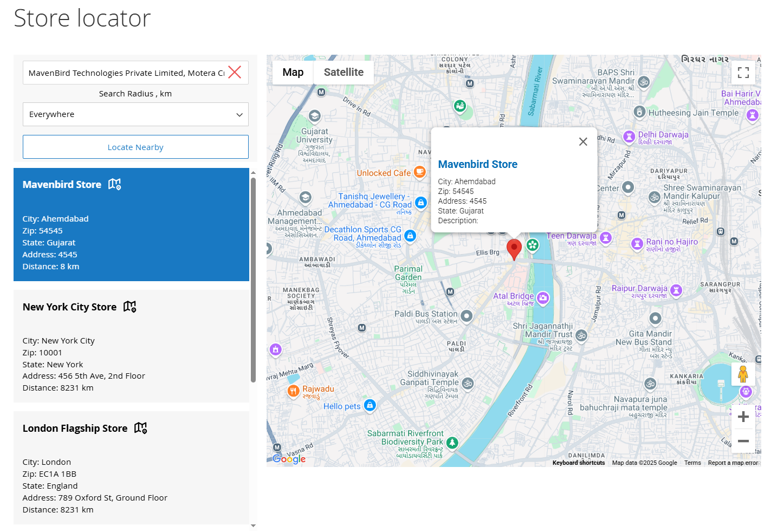The height and width of the screenshot is (532, 784).
Task: Click 'Address: 789 Oxford St, Ground Floor' text
Action: [95, 498]
